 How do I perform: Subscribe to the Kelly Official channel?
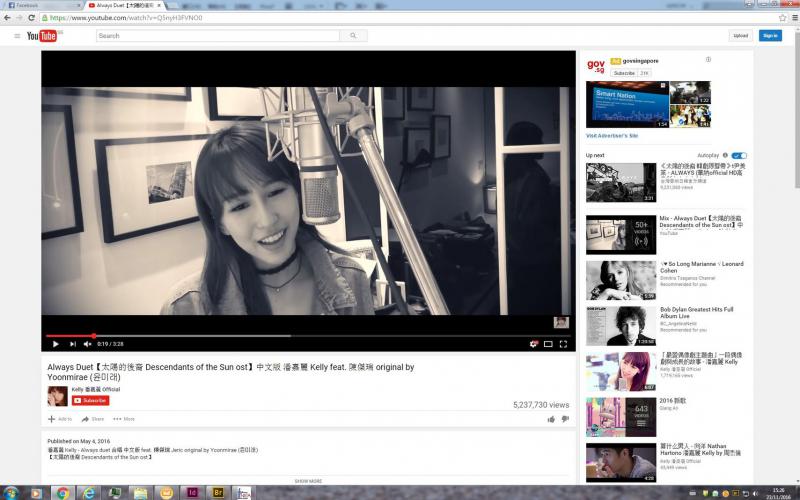click(x=90, y=400)
